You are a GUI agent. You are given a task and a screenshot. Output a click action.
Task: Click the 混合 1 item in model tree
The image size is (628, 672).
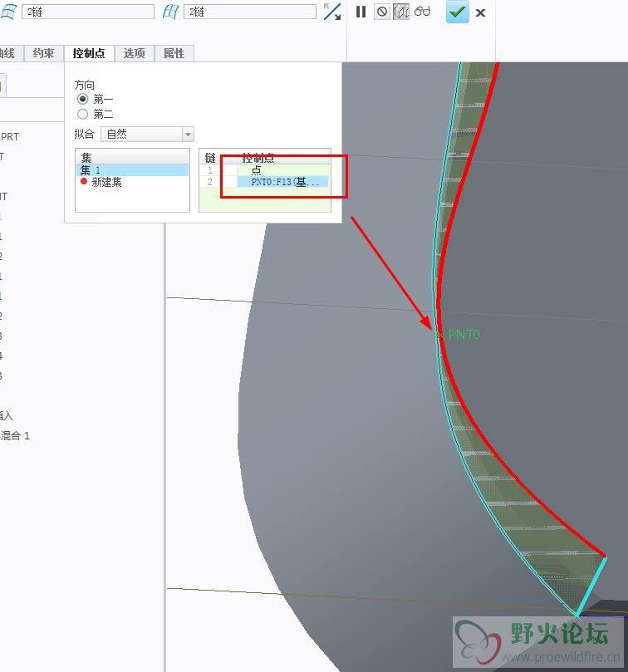(x=16, y=436)
